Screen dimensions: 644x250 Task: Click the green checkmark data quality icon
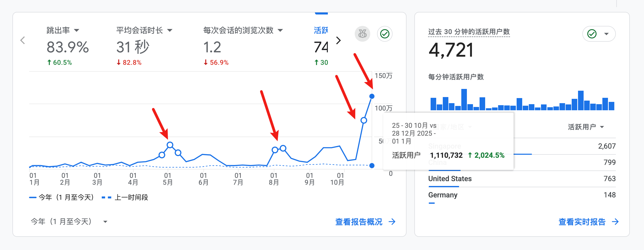(385, 34)
